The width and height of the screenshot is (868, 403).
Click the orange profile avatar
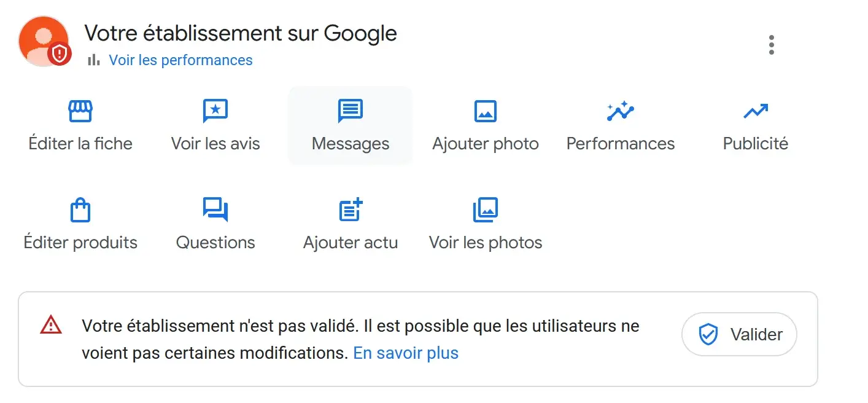(41, 38)
